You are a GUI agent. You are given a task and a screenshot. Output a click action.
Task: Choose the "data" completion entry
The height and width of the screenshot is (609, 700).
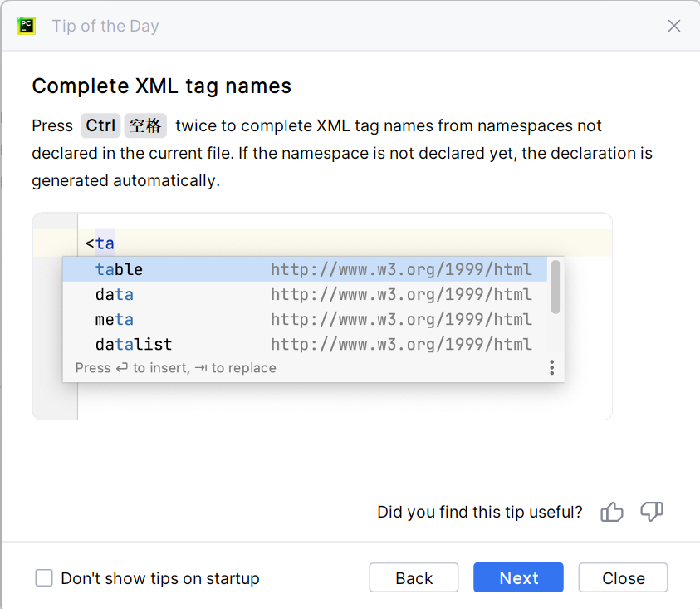coord(115,295)
